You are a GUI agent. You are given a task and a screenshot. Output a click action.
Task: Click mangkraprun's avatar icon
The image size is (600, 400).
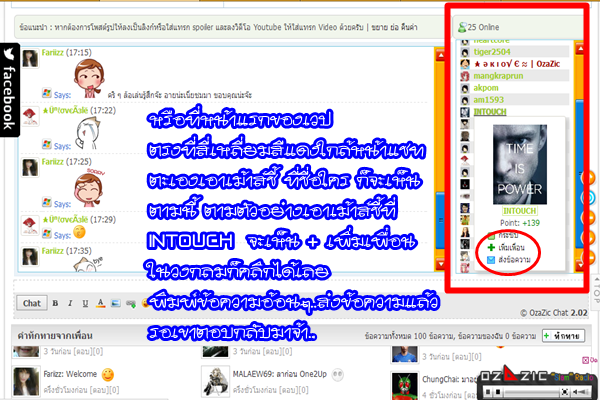point(465,76)
